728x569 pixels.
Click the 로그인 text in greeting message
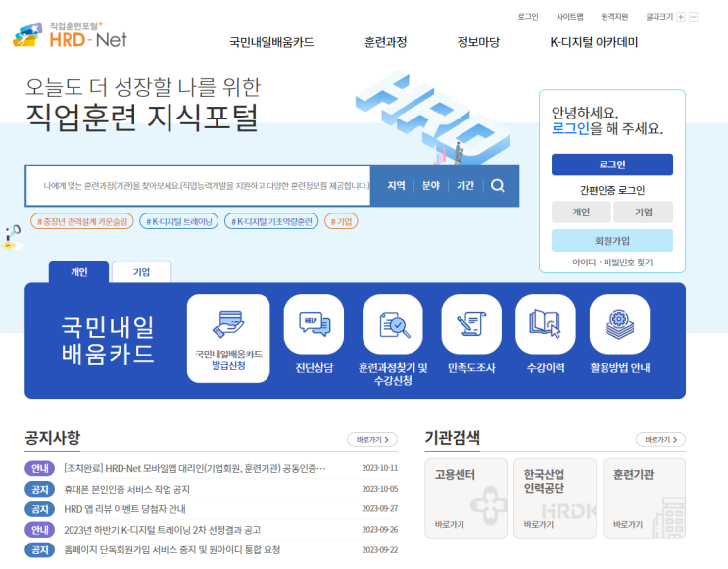pyautogui.click(x=570, y=128)
